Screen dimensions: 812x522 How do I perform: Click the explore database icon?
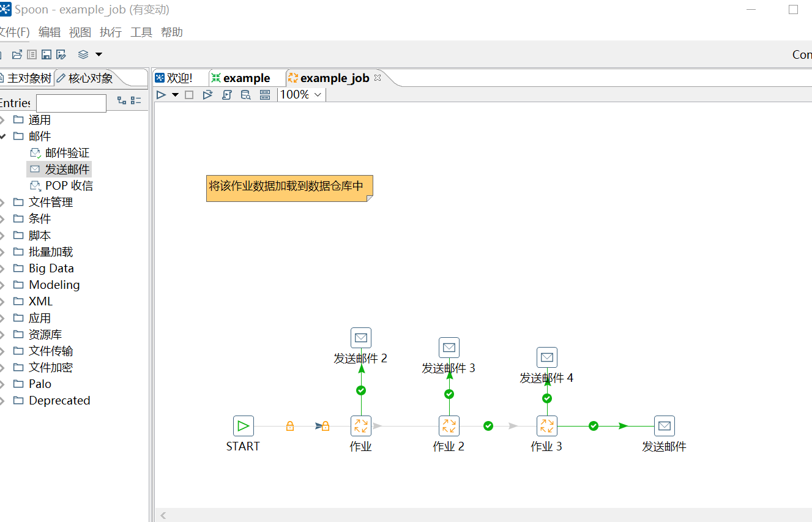tap(245, 95)
